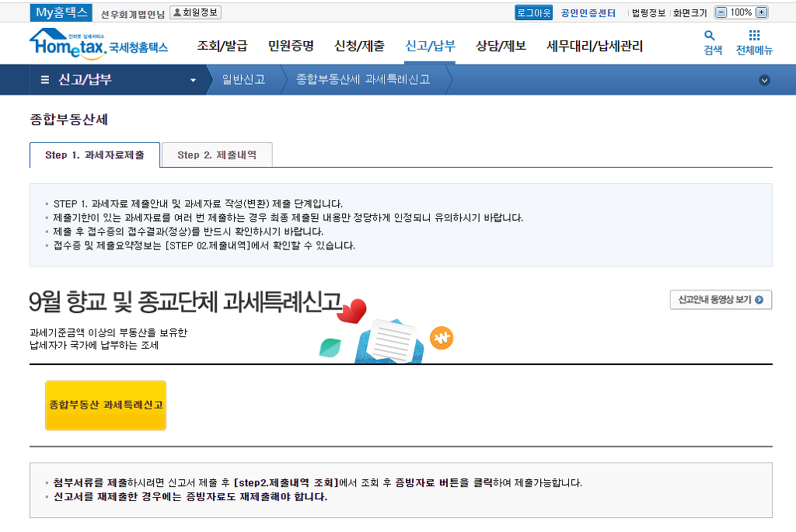This screenshot has height=532, width=796.
Task: Click the hamburger icon beside 신고/납부
Action: click(x=45, y=79)
